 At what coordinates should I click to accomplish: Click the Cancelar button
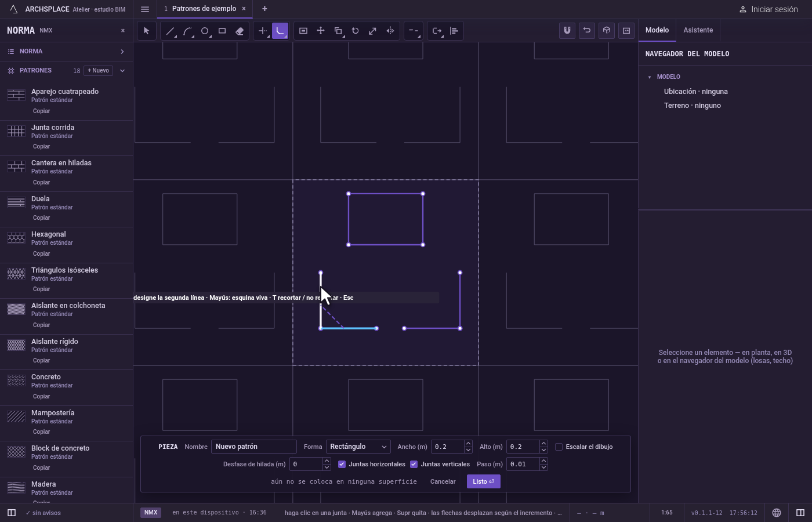pyautogui.click(x=443, y=481)
